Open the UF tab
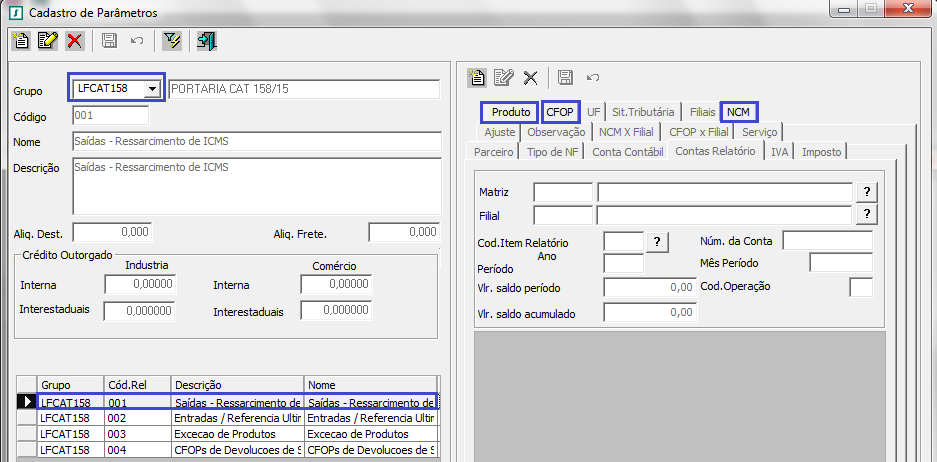Viewport: 937px width, 462px height. 593,112
